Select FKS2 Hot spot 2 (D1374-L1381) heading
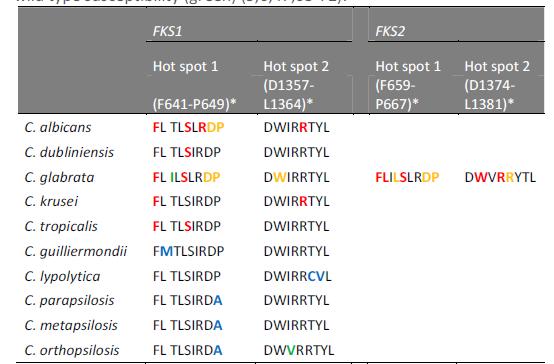Screen dimensions: 554x364 [497, 85]
